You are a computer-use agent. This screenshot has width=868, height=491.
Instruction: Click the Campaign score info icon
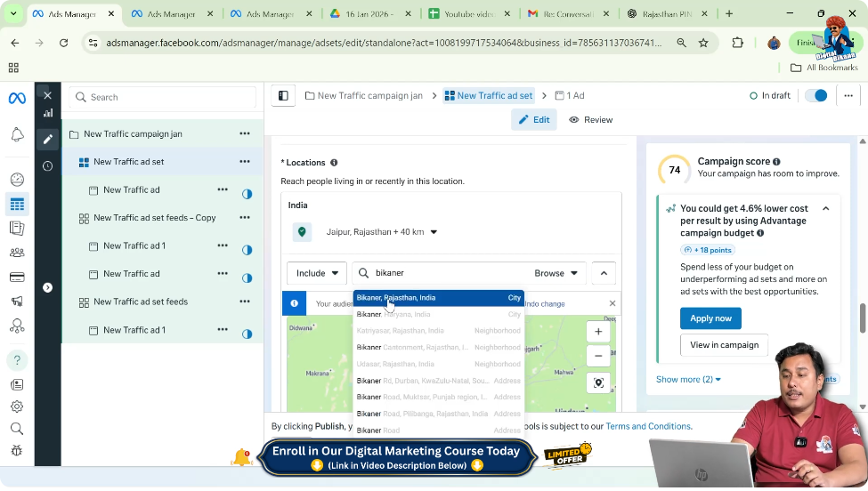tap(776, 162)
